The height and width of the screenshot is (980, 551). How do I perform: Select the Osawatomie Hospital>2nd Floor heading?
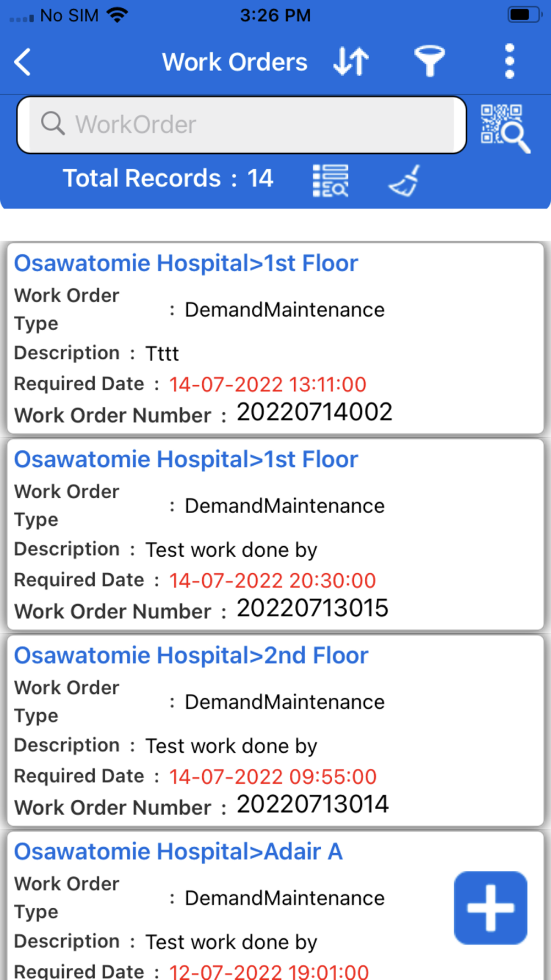[x=191, y=655]
